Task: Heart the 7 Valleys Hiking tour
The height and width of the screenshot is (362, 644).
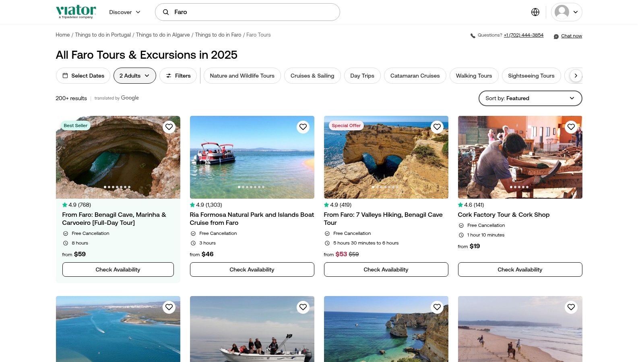Action: (437, 127)
